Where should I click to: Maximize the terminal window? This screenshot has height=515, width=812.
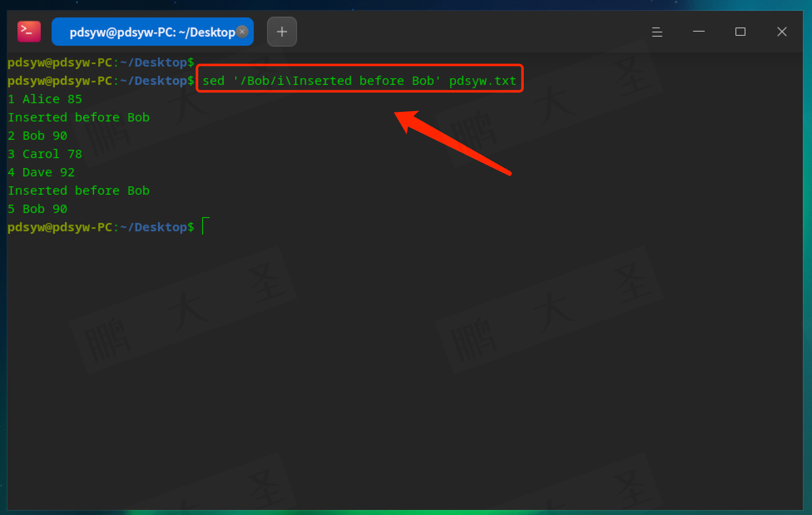click(x=740, y=32)
